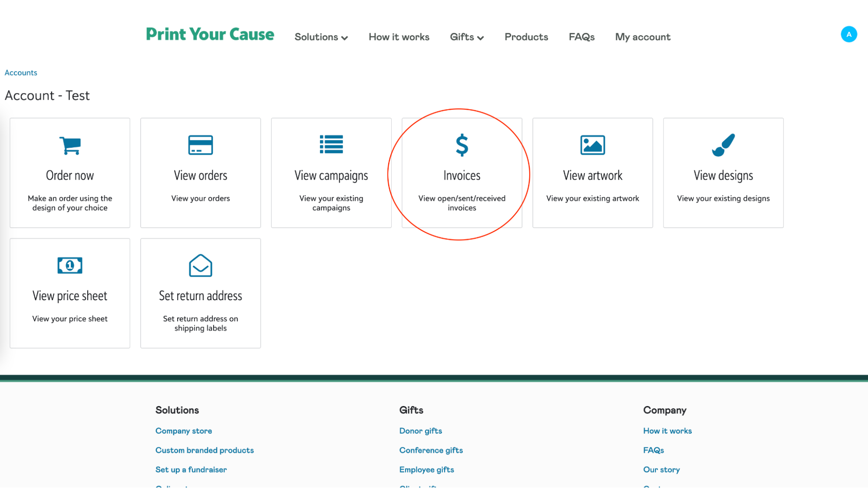Click the footer 'Gifts' heading

(411, 410)
